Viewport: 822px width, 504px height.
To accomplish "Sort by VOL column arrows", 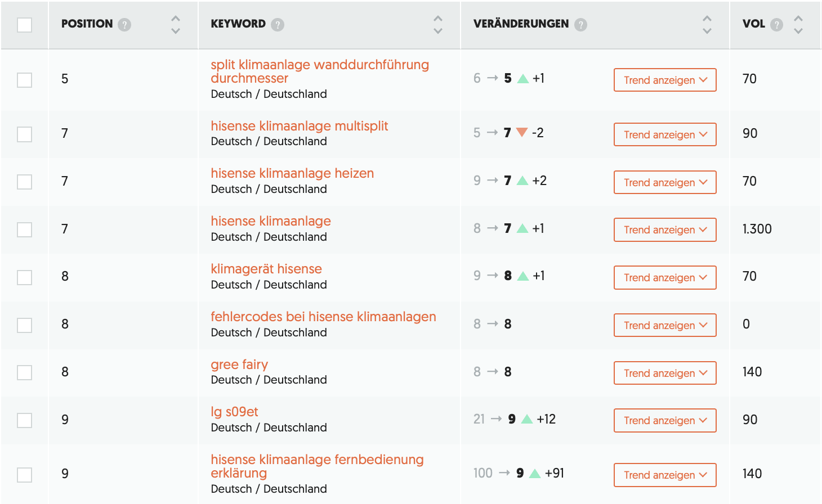I will coord(798,24).
